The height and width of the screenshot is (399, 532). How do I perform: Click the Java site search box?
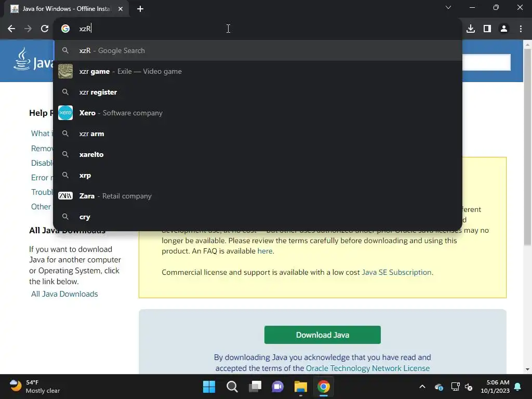point(486,62)
